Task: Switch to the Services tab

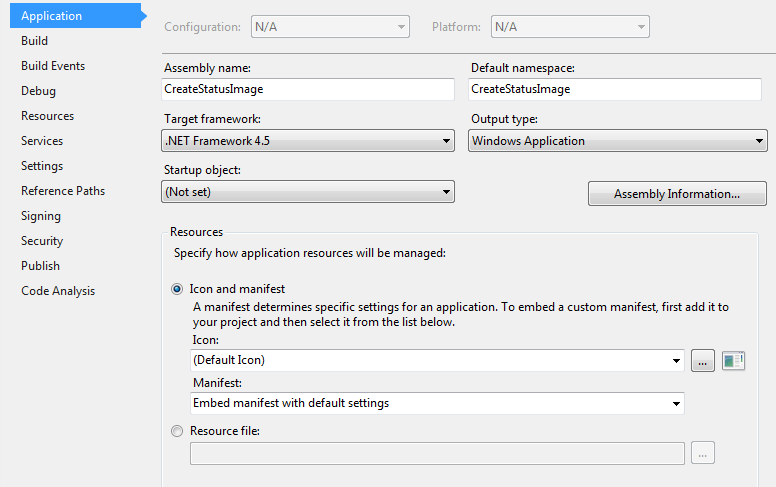Action: tap(42, 141)
